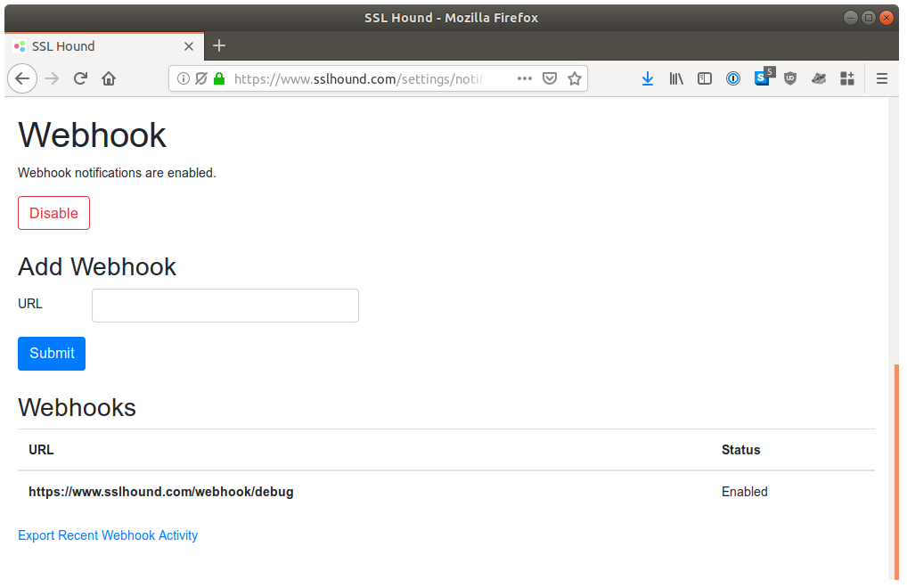The width and height of the screenshot is (907, 588).
Task: Minimize the Firefox window
Action: 850,18
